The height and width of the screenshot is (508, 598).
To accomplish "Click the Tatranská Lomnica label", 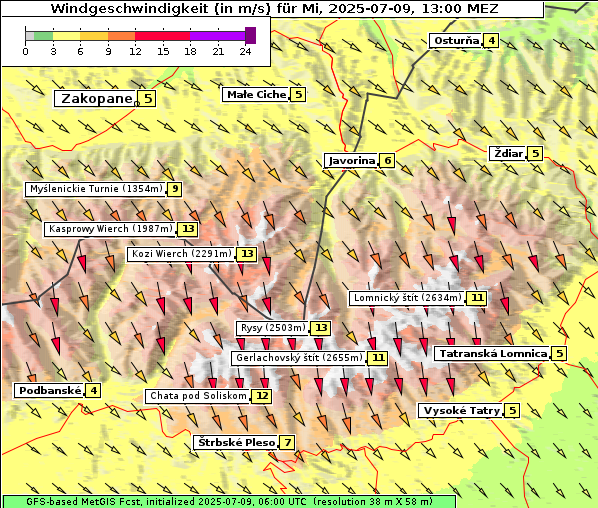I will point(493,354).
